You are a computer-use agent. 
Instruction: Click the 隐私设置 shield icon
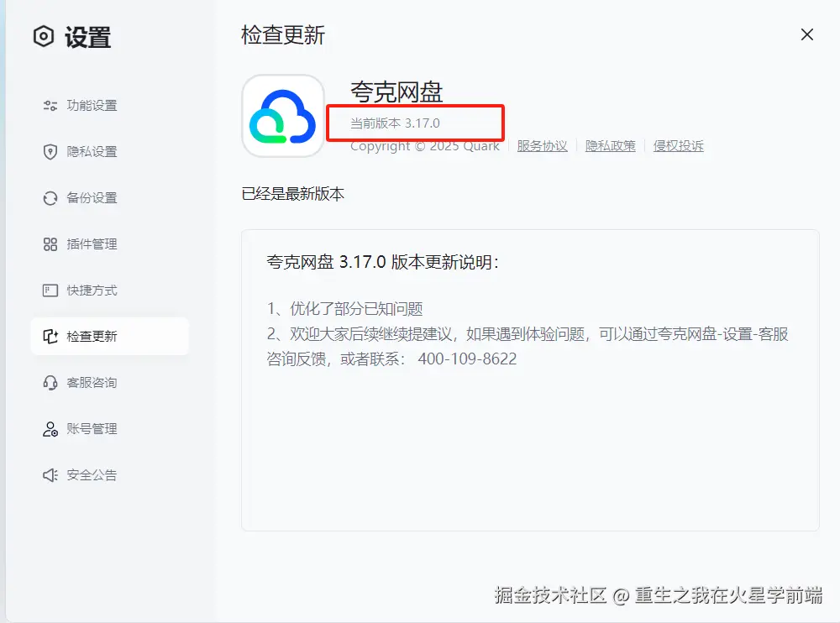(50, 152)
